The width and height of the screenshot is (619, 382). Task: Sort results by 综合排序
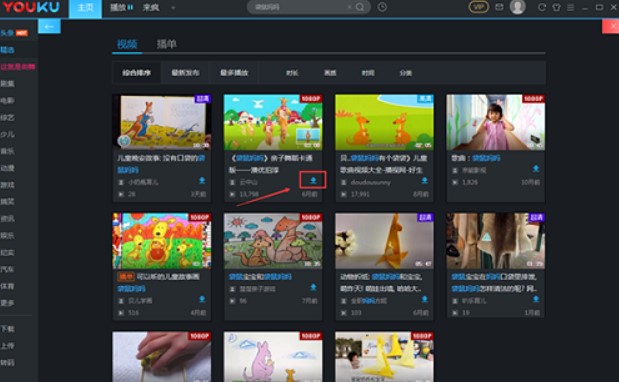click(137, 73)
